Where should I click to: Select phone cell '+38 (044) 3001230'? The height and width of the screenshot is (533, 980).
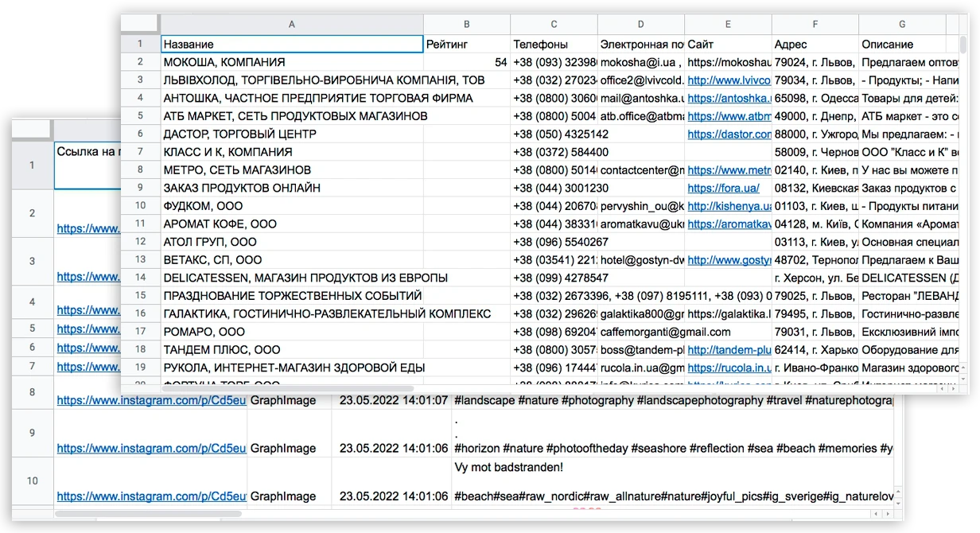(x=554, y=189)
